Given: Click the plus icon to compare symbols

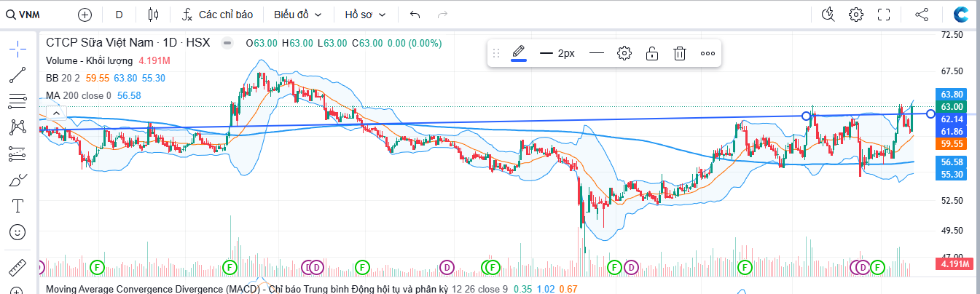Looking at the screenshot, I should coord(85,14).
